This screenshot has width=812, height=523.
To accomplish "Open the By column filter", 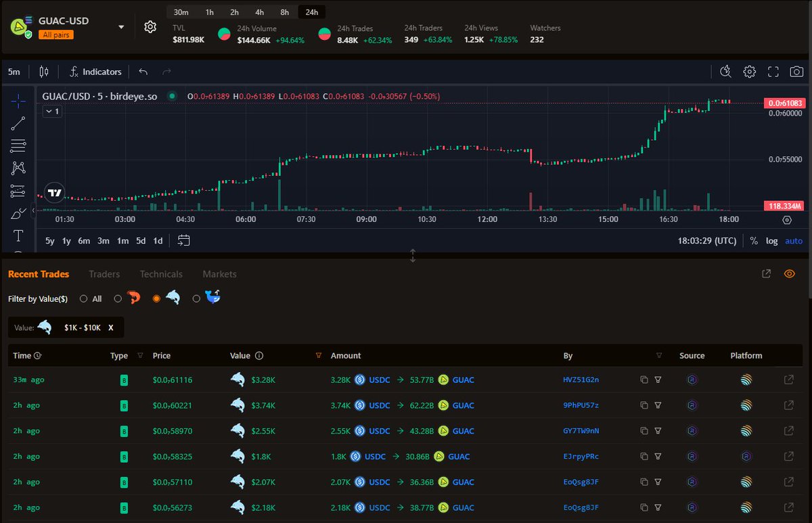I will point(658,355).
